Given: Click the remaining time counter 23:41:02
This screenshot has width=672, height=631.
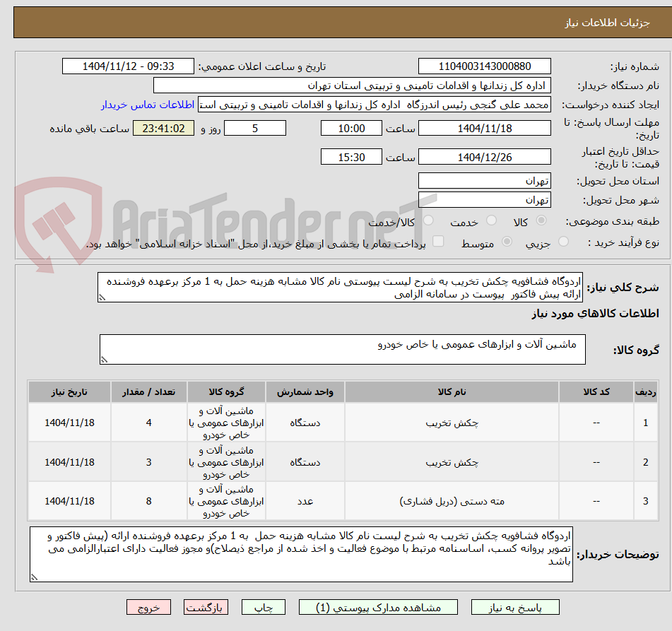Looking at the screenshot, I should point(164,128).
